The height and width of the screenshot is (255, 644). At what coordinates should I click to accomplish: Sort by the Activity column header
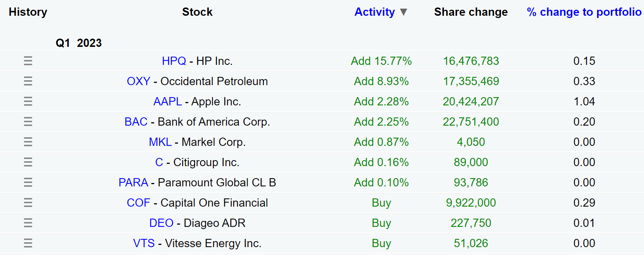(375, 12)
